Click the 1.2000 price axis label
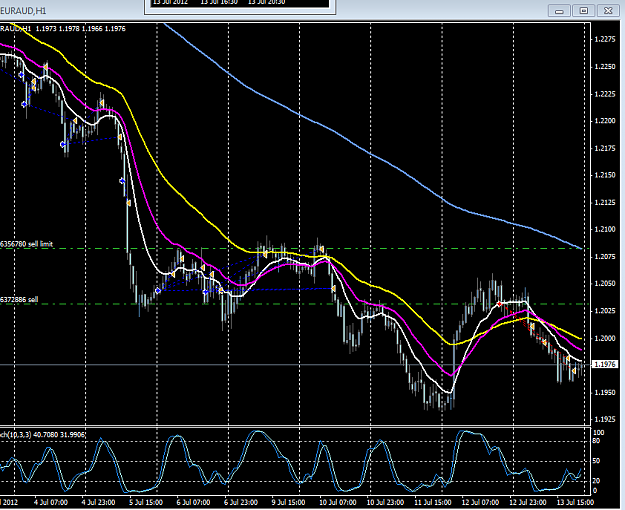Image resolution: width=625 pixels, height=510 pixels. click(x=605, y=338)
